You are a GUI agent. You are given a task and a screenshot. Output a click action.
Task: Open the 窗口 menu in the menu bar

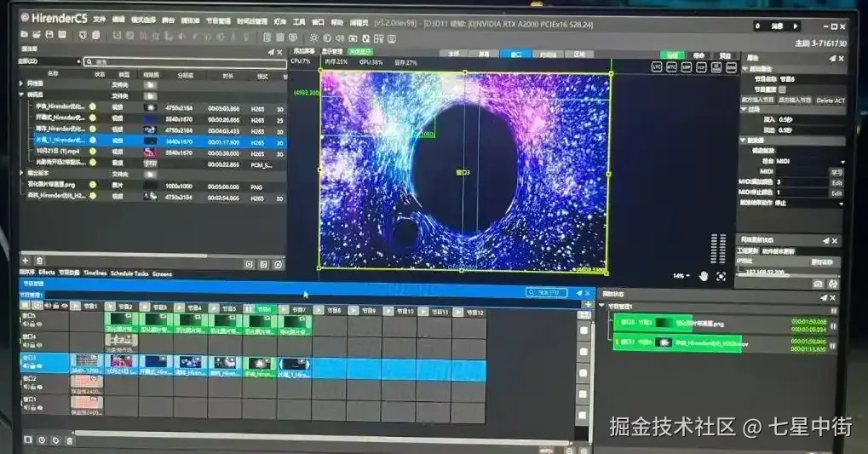click(318, 22)
